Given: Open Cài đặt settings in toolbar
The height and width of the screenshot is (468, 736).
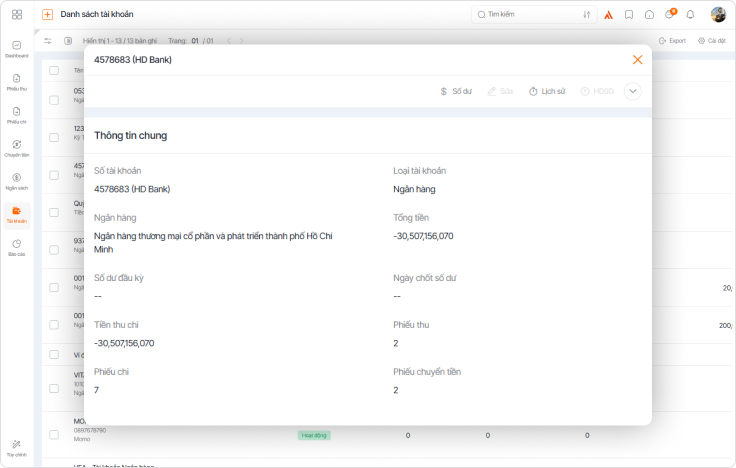Looking at the screenshot, I should click(x=712, y=41).
